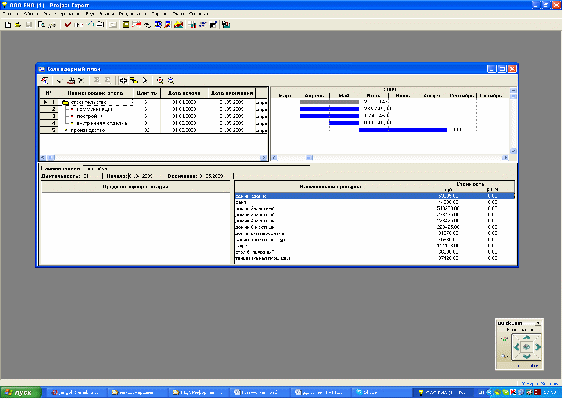Click the zoom out magnifier in plan toolbar
Screen dimensions: 563x399
pos(171,80)
